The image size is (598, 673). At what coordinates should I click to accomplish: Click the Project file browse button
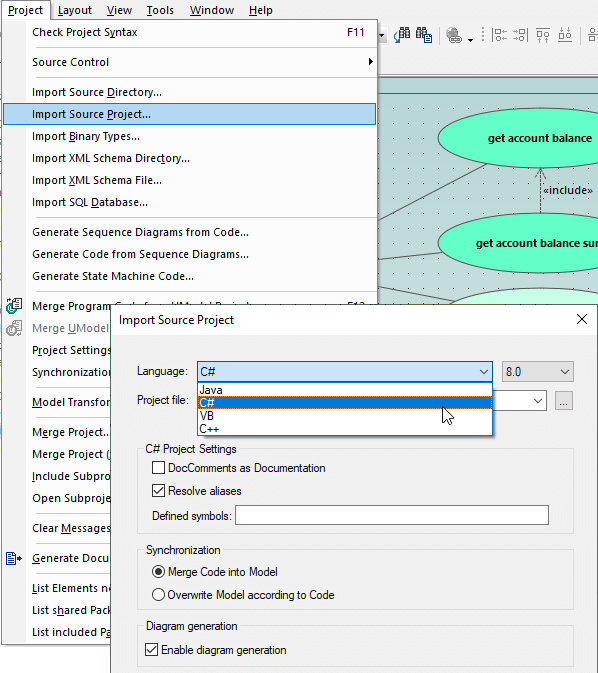[x=564, y=401]
